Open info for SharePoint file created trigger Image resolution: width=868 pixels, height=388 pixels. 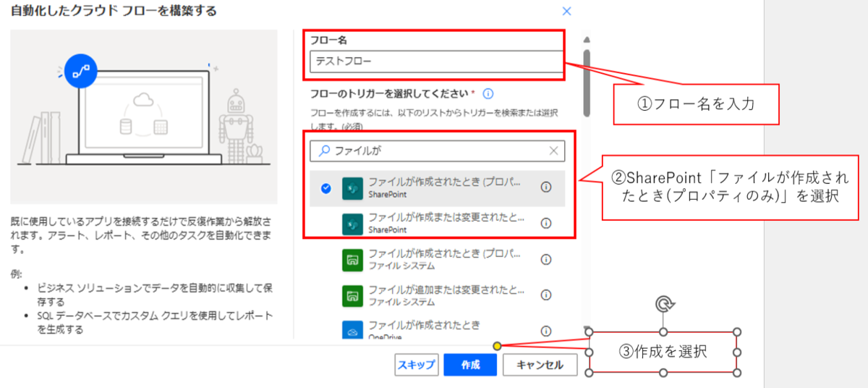coord(546,187)
